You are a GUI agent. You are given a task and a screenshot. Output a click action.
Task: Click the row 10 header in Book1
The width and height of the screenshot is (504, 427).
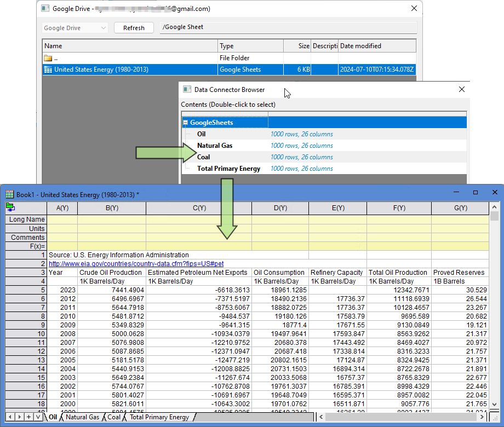[26, 334]
